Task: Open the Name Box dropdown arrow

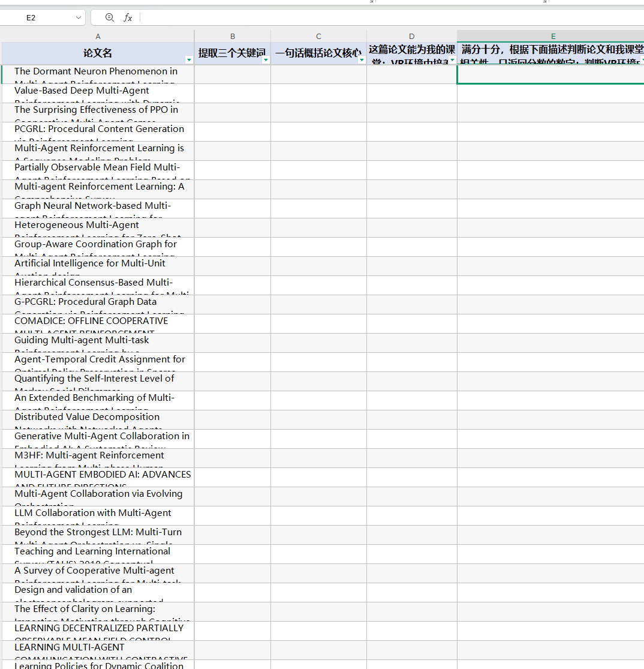Action: (x=79, y=17)
